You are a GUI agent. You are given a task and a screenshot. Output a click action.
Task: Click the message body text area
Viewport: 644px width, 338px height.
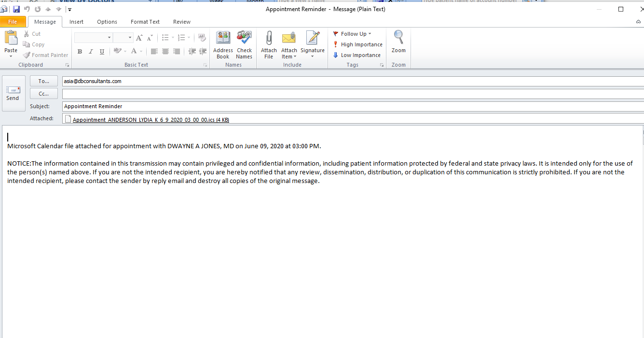point(322,232)
